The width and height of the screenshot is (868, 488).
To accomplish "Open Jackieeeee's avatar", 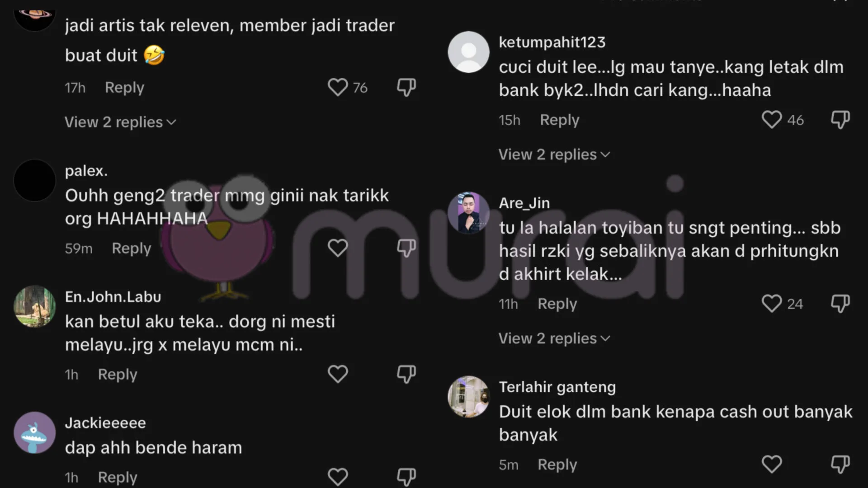I will coord(34,432).
